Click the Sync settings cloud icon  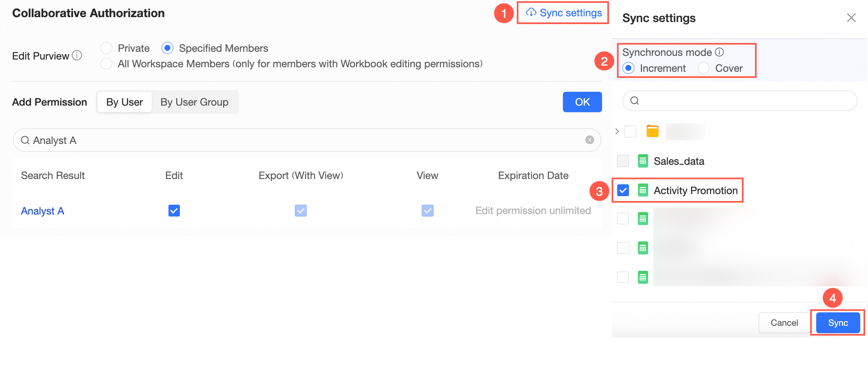[x=531, y=13]
